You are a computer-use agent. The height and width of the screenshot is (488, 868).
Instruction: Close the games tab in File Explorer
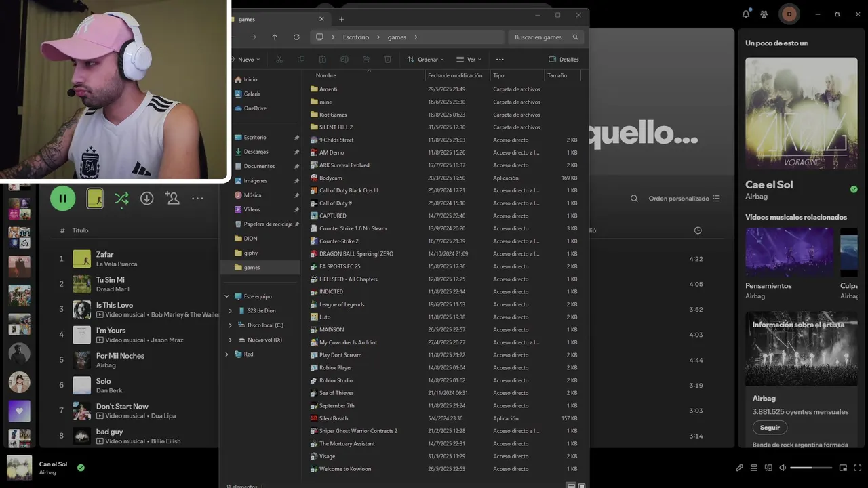[x=321, y=19]
